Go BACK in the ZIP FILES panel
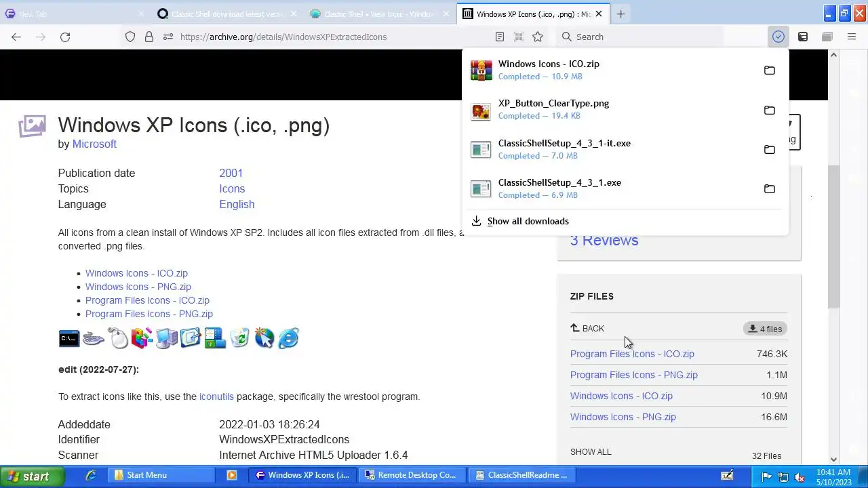 [x=587, y=329]
